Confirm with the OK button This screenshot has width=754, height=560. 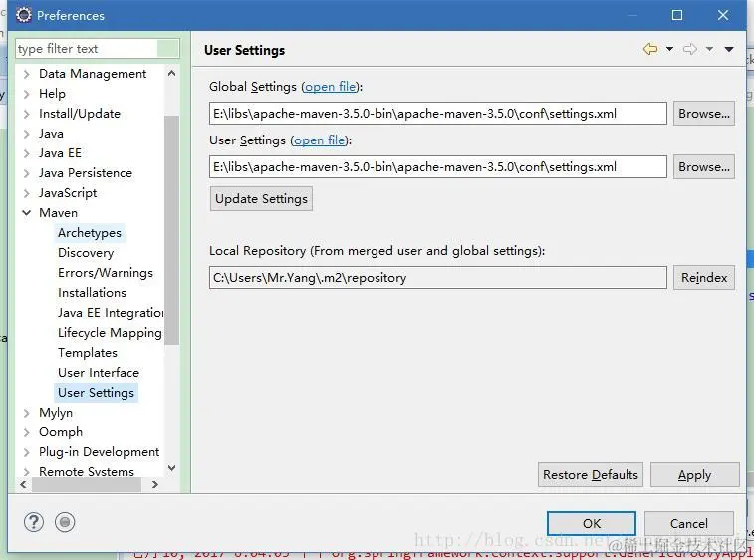[x=592, y=523]
